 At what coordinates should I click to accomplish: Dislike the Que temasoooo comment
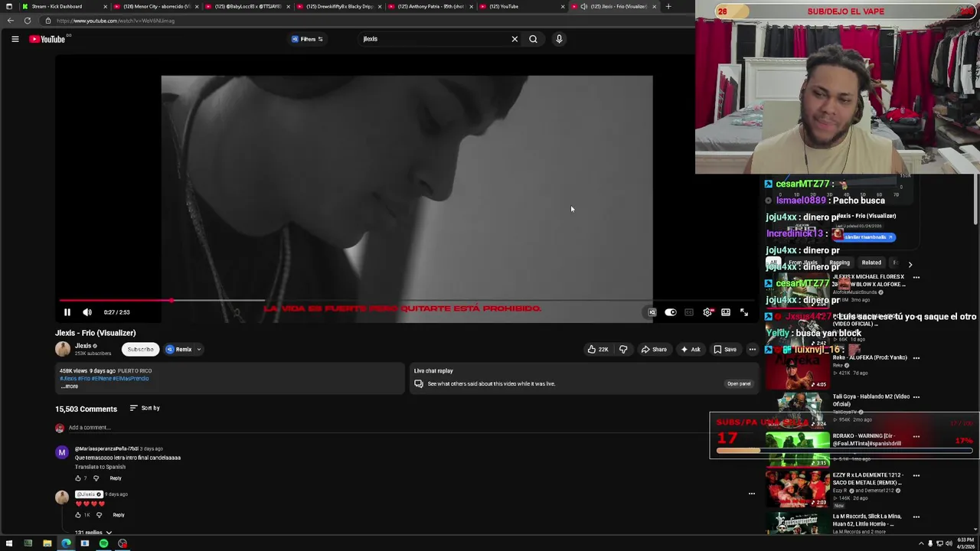(x=96, y=478)
